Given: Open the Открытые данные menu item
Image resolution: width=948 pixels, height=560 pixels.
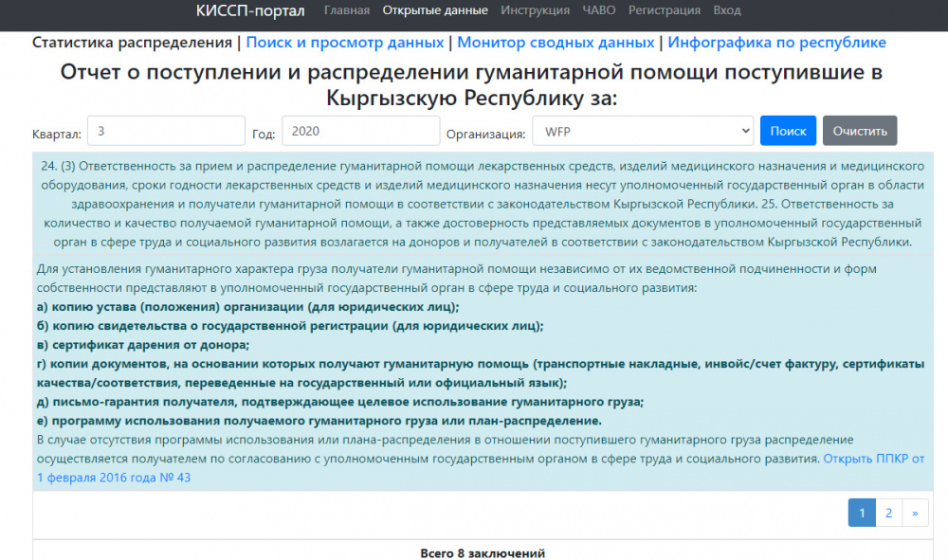Looking at the screenshot, I should 435,10.
